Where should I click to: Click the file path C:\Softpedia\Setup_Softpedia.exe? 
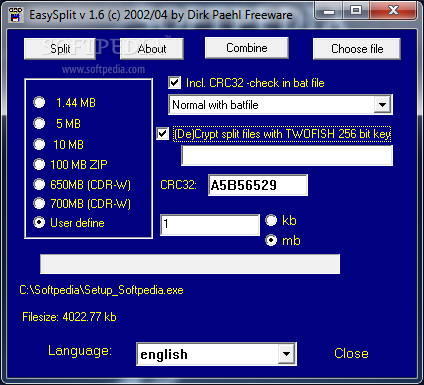click(101, 290)
